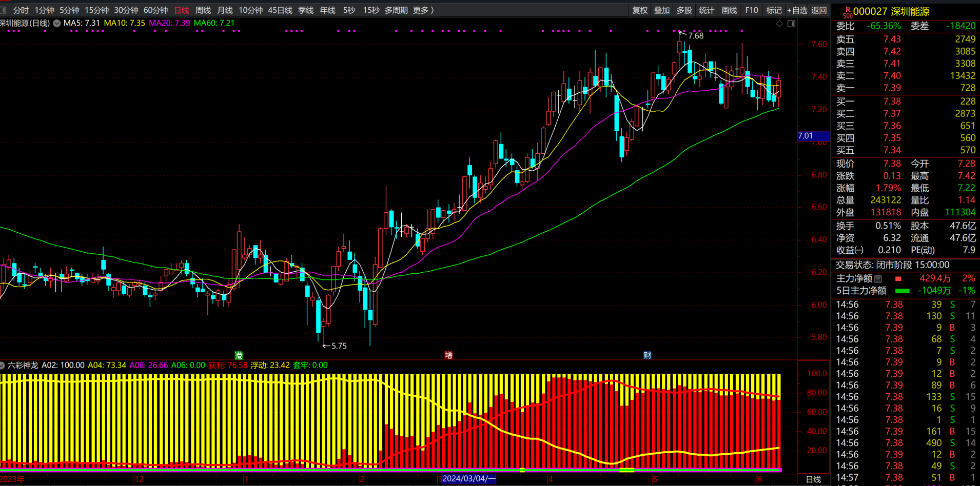Toggle the left sidebar panel icon
980x486 pixels.
4,10
